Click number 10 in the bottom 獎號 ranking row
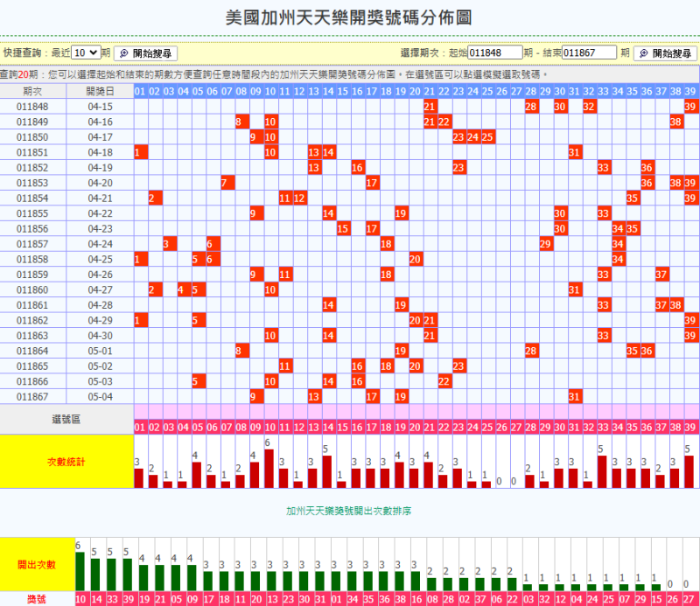This screenshot has height=606, width=700. pyautogui.click(x=80, y=599)
